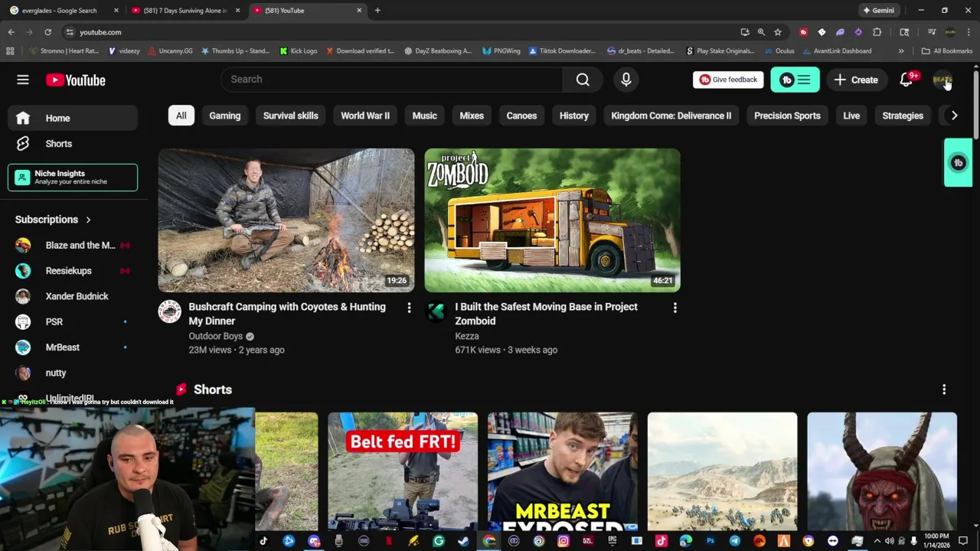This screenshot has width=980, height=551.
Task: Open the Xander Budnick subscription
Action: [x=73, y=296]
